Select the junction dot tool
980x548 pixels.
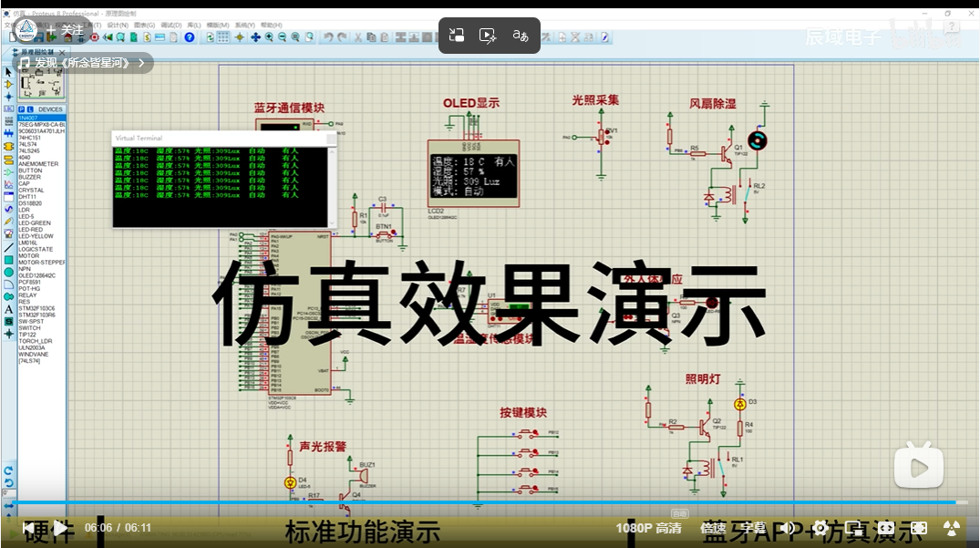(9, 97)
